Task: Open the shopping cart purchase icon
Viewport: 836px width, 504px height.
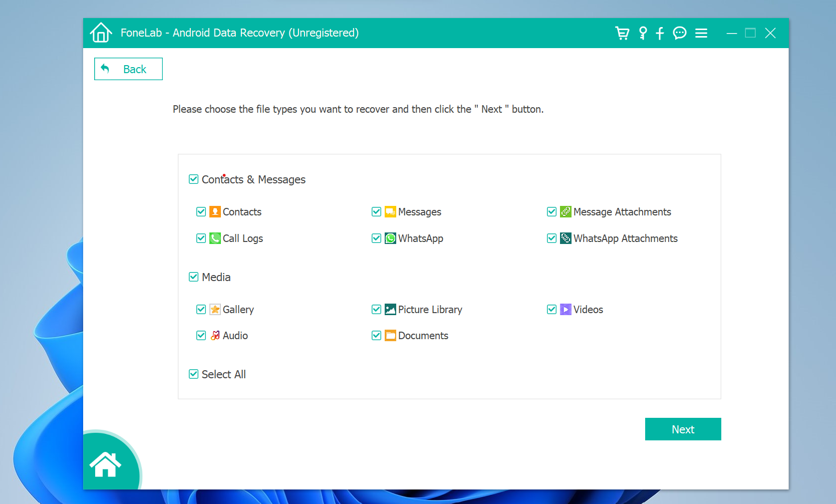Action: (622, 33)
